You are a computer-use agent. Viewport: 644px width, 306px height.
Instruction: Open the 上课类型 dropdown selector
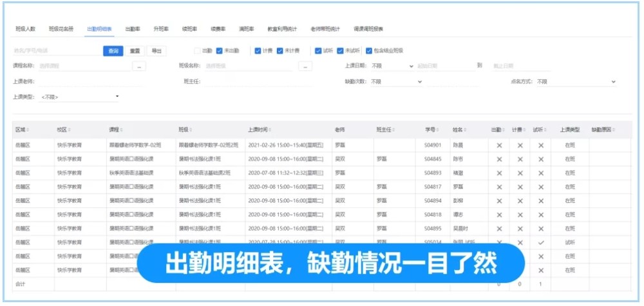coord(79,97)
